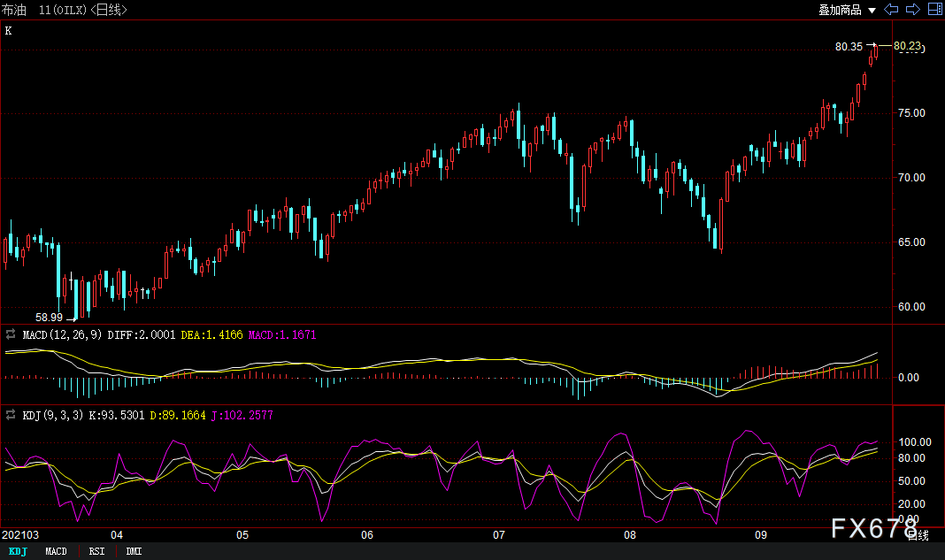Click the K label in main chart
The width and height of the screenshot is (945, 560).
[9, 31]
